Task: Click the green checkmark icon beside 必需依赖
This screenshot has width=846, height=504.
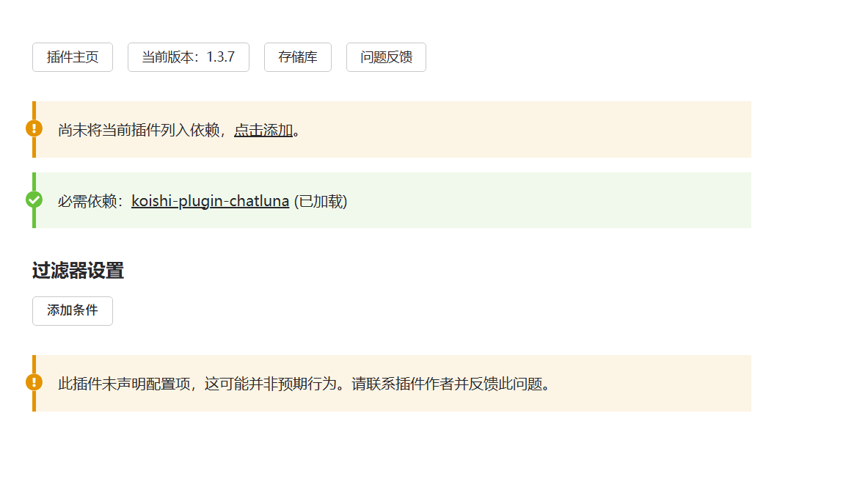Action: pyautogui.click(x=34, y=200)
